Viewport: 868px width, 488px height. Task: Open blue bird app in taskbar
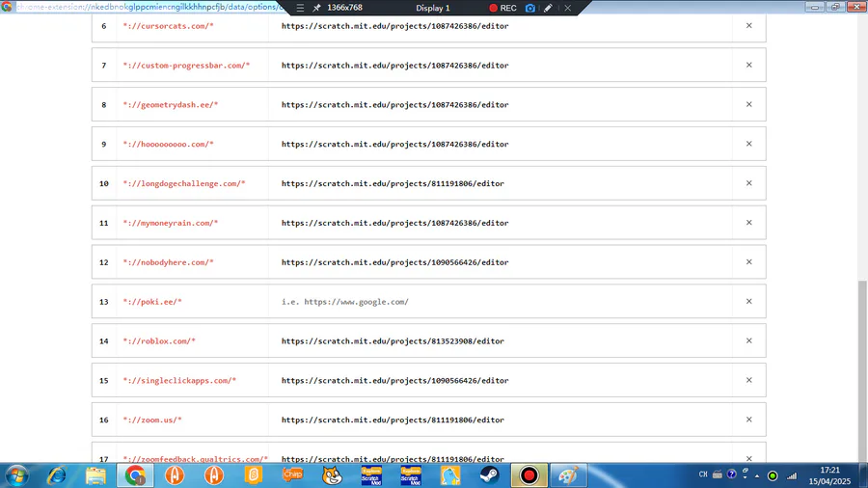click(x=450, y=475)
